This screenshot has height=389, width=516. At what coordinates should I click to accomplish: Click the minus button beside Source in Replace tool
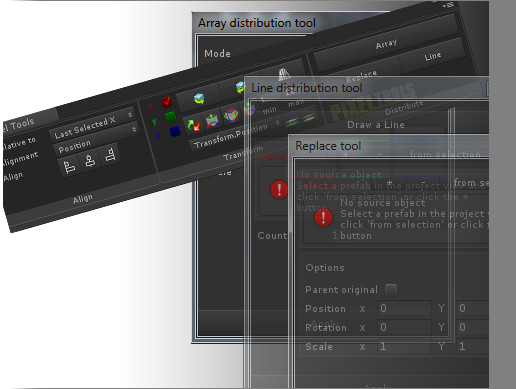[x=423, y=183]
